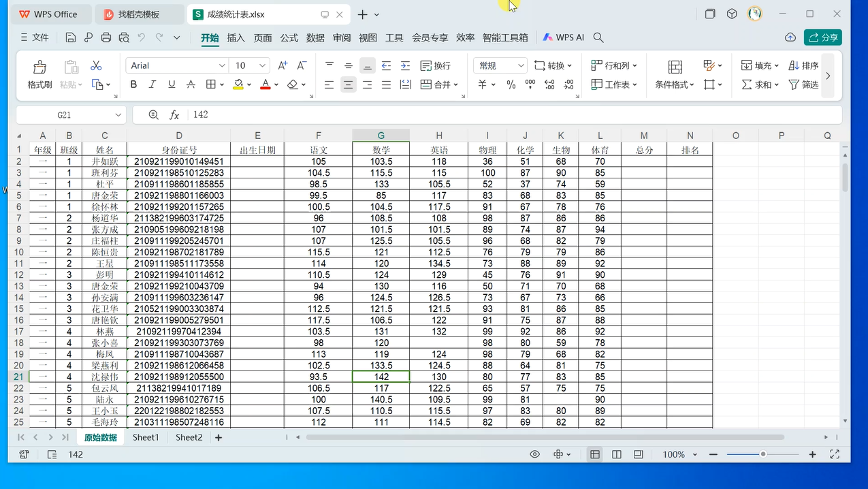
Task: Toggle bold formatting
Action: coord(133,84)
